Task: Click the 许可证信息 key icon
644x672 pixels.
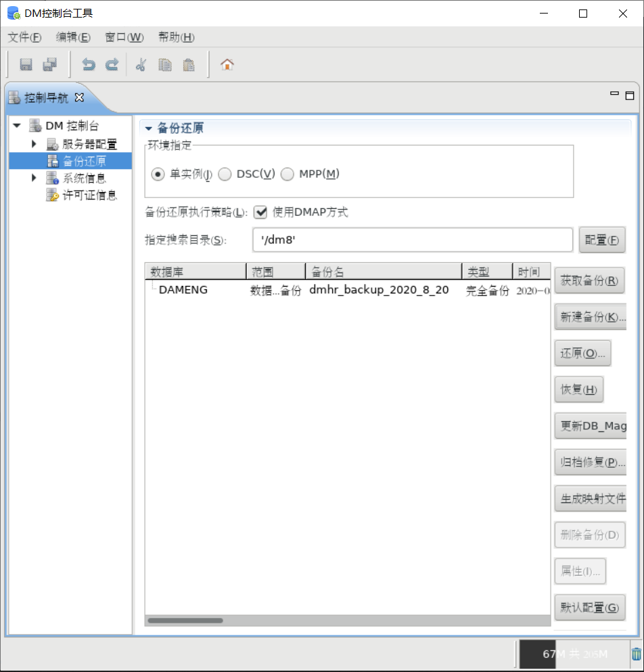Action: 52,195
